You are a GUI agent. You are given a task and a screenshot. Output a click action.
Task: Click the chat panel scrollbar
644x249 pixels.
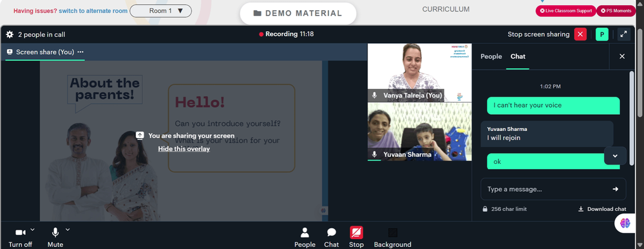[x=632, y=118]
